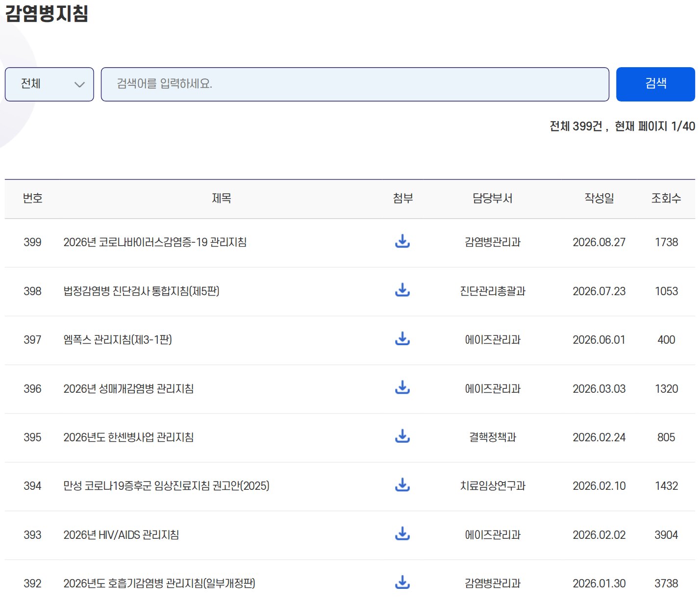Click the 치료임상연구과 department cell
The image size is (700, 608).
pos(493,486)
